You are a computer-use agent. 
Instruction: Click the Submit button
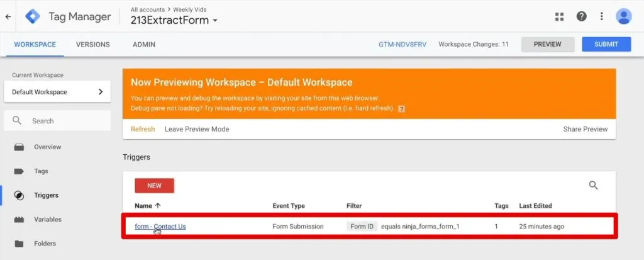pos(606,45)
